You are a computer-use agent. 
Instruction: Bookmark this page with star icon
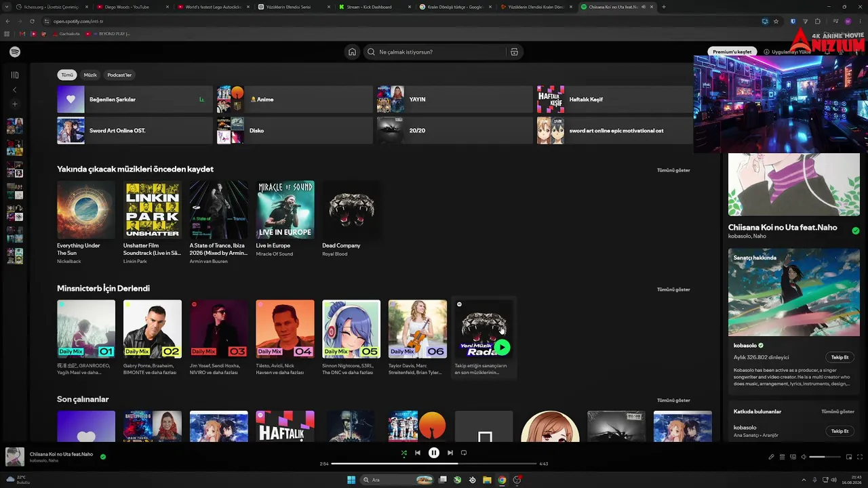coord(776,21)
